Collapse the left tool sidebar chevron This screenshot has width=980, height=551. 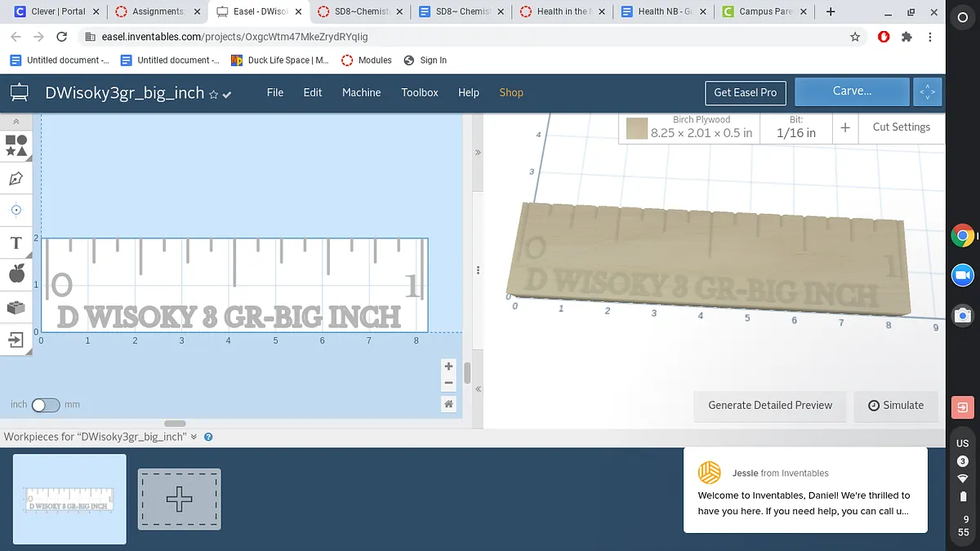pos(16,122)
